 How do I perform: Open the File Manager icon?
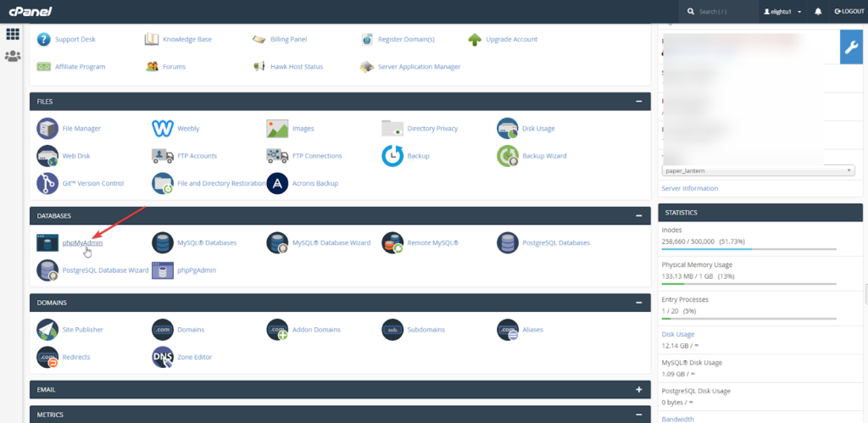pos(47,129)
